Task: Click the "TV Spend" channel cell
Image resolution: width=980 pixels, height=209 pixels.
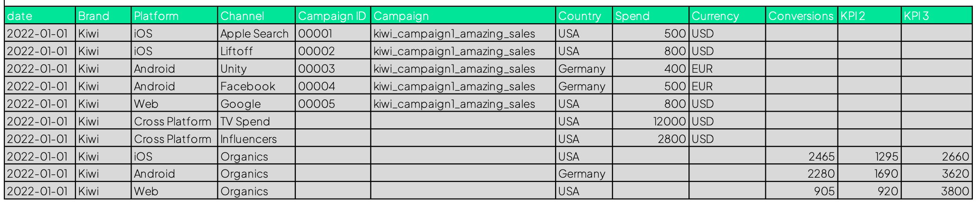Action: click(x=256, y=122)
